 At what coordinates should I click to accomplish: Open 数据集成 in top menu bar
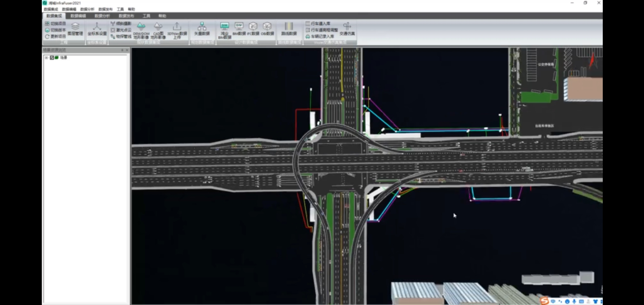click(x=51, y=9)
